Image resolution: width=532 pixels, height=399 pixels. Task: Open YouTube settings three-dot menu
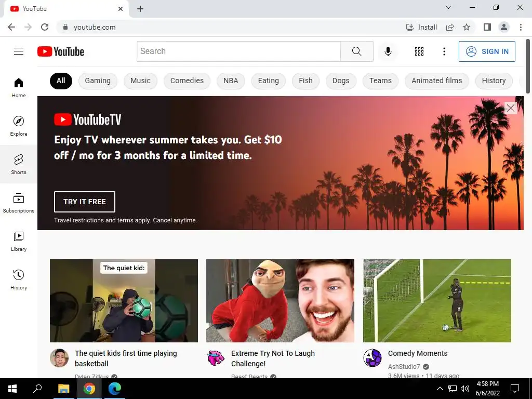444,51
